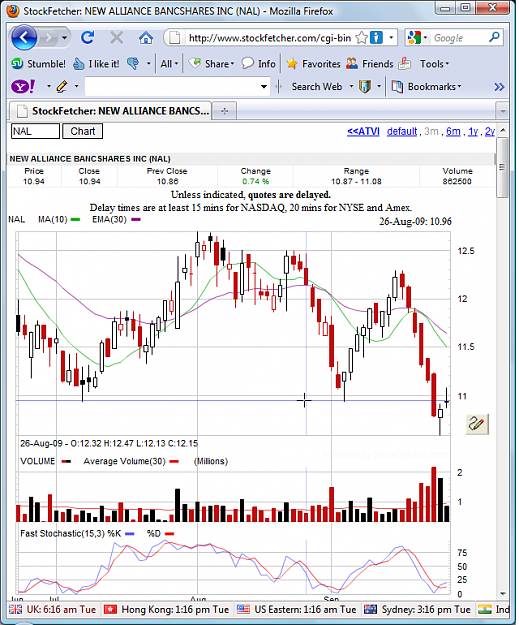Reload the page with the refresh icon

pyautogui.click(x=88, y=38)
